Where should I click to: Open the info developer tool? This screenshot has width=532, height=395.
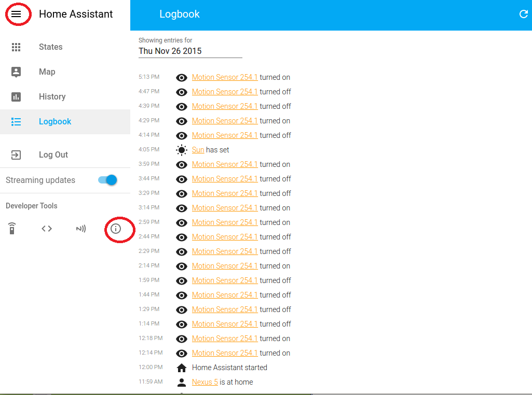[119, 229]
